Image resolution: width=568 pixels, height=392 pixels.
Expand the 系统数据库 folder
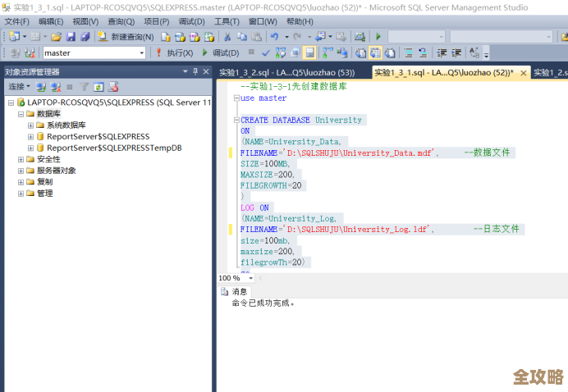pos(31,125)
